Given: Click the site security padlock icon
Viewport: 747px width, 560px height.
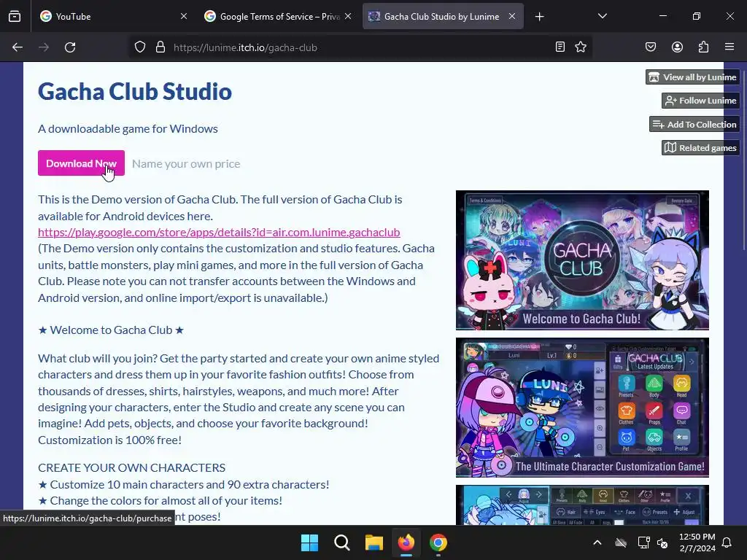Looking at the screenshot, I should tap(160, 47).
